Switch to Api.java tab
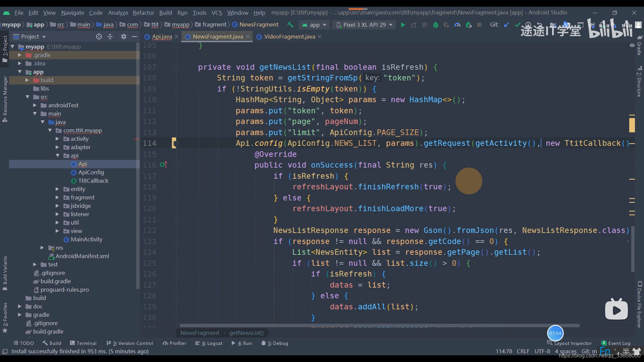 [162, 37]
